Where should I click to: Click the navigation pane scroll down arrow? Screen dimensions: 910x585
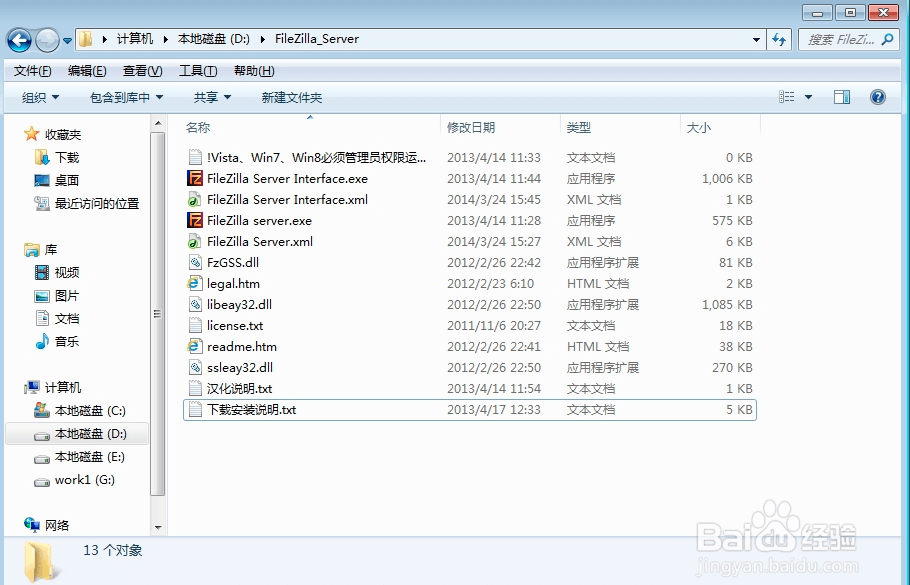158,528
